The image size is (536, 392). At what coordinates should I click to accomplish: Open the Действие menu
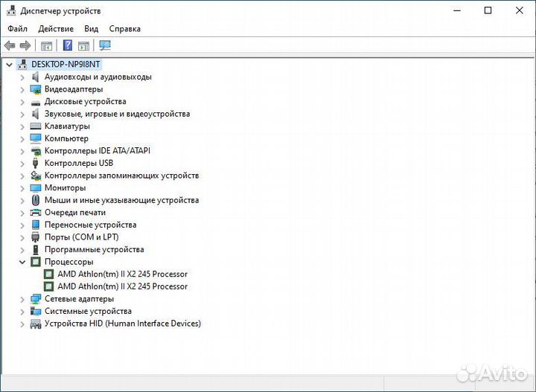tap(56, 29)
